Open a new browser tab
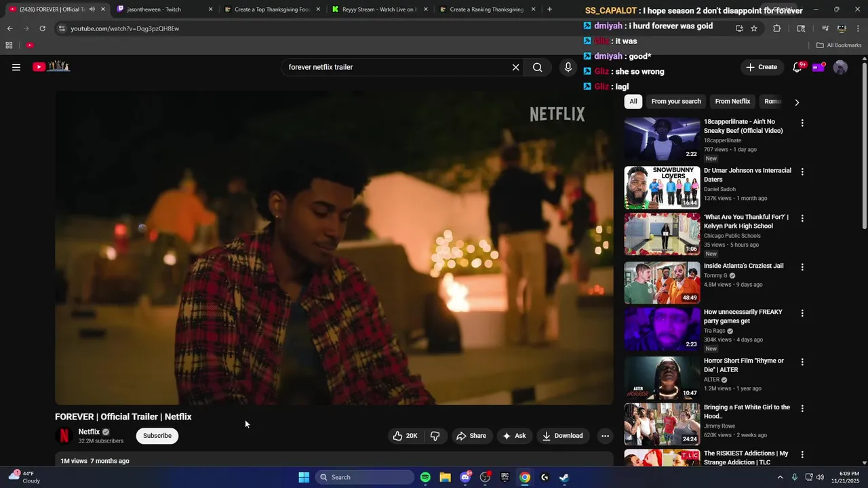Screen dimensions: 868x488 [549, 9]
